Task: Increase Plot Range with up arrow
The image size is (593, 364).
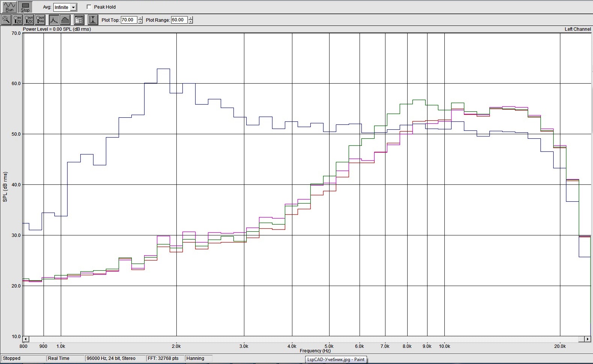Action: [x=190, y=18]
